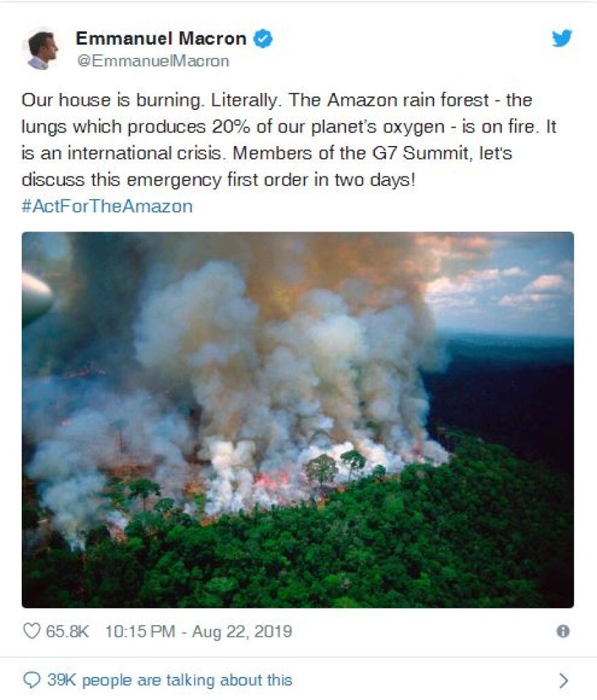Open the Emmanuel Macron display name
Viewport: 597px width, 700px height.
click(161, 39)
